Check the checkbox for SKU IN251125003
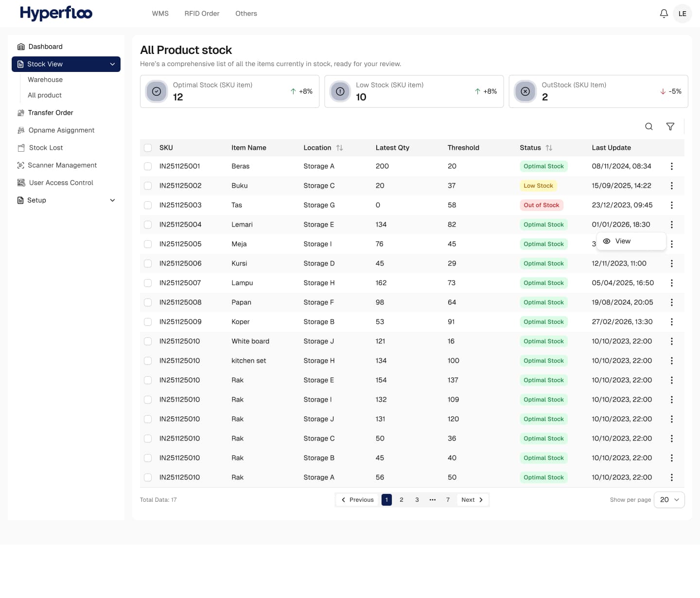Viewport: 700px width, 598px height. pos(148,205)
